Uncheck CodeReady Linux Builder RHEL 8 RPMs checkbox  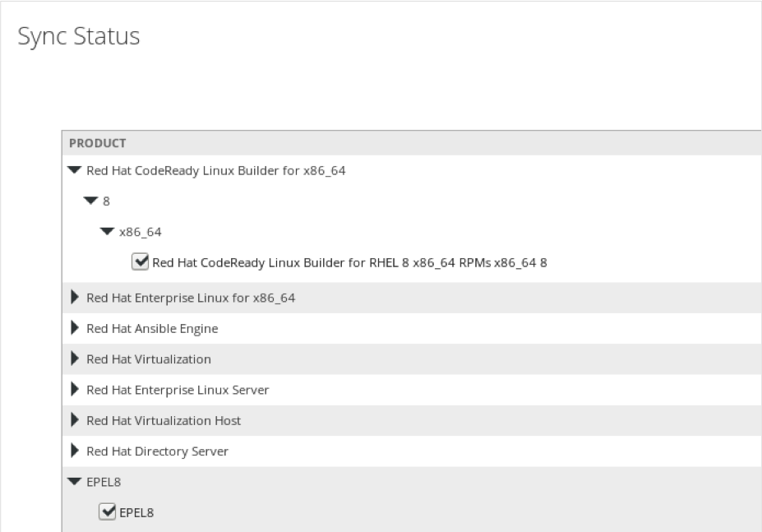click(140, 263)
